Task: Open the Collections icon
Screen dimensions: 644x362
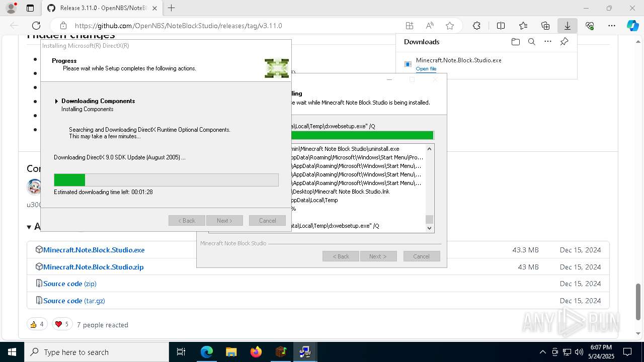Action: (545, 26)
